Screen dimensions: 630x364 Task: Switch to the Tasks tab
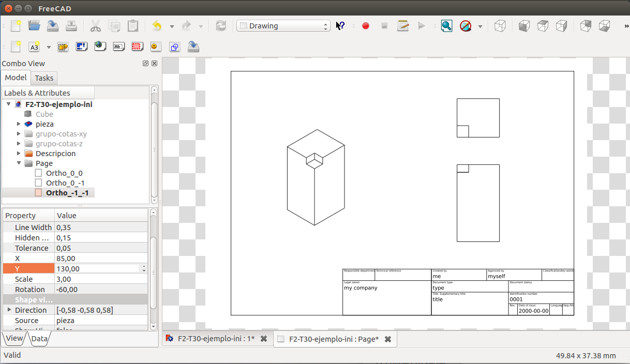coord(44,78)
